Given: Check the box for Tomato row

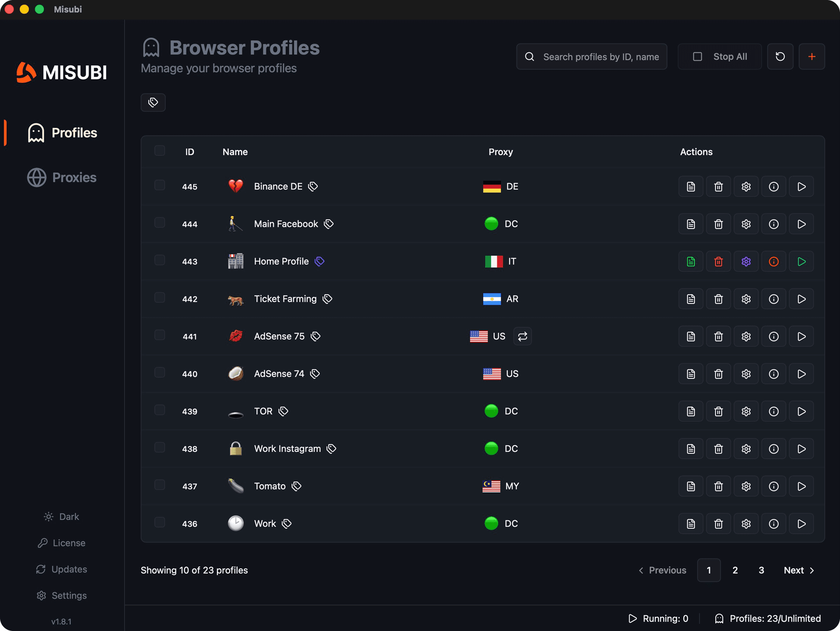Looking at the screenshot, I should click(159, 485).
